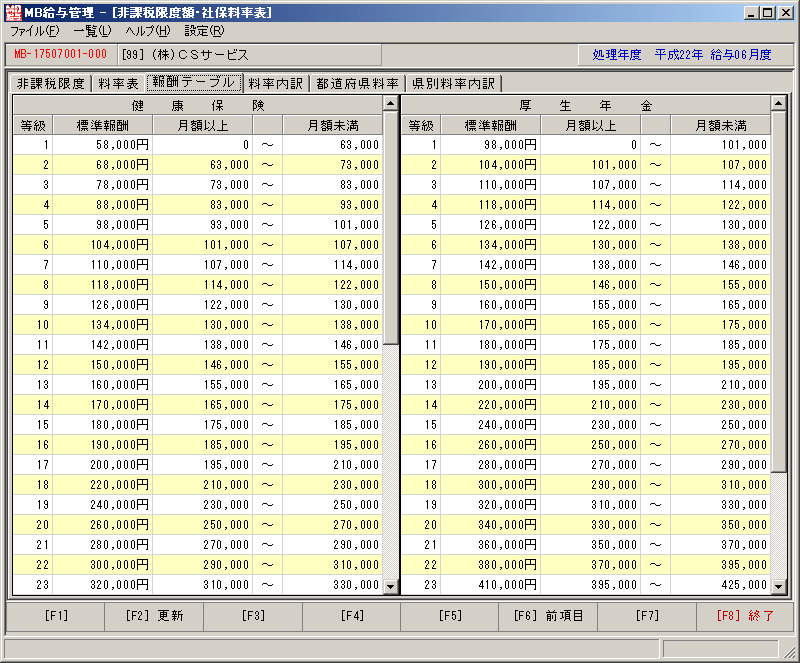
Task: Switch to the 料率内訳 tab
Action: pyautogui.click(x=276, y=83)
